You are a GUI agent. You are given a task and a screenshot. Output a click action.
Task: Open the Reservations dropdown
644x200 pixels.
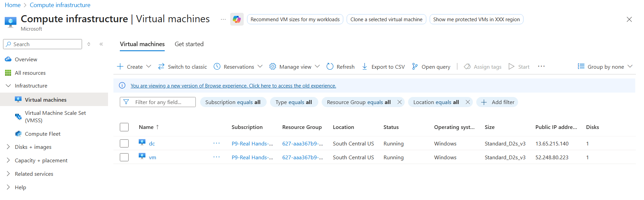(238, 67)
